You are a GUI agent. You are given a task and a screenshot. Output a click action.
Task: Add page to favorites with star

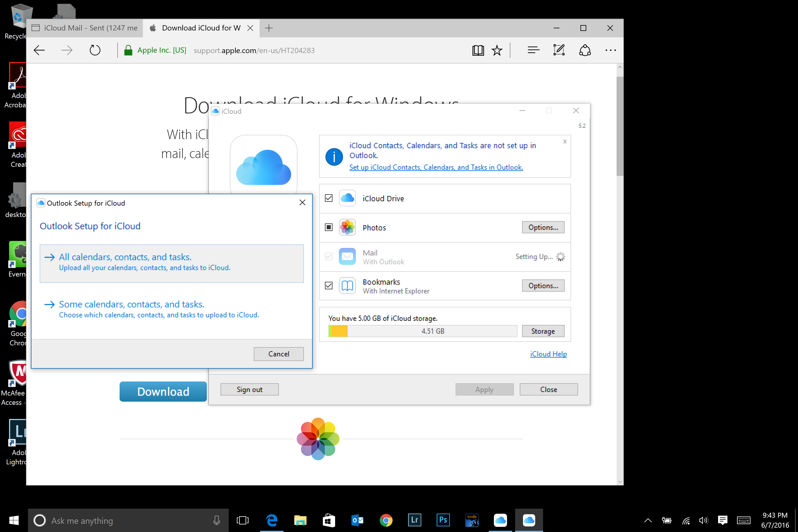pos(497,50)
